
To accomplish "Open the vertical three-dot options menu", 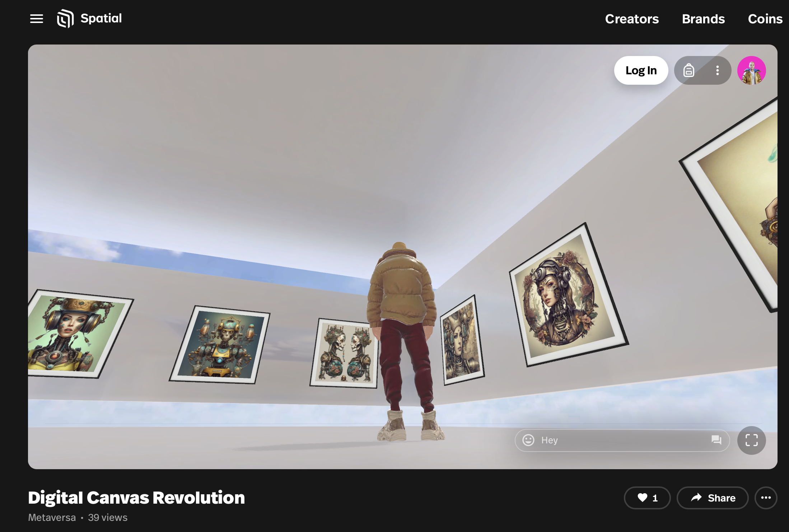I will tap(717, 70).
